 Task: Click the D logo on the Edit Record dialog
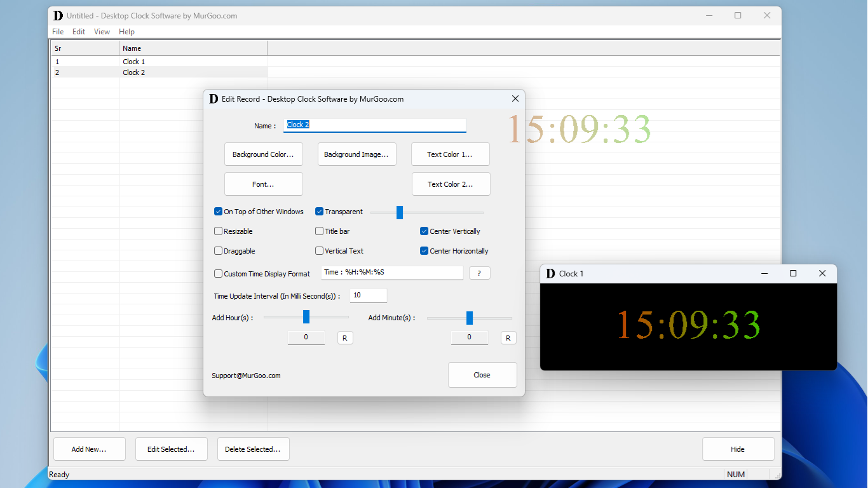pyautogui.click(x=214, y=98)
